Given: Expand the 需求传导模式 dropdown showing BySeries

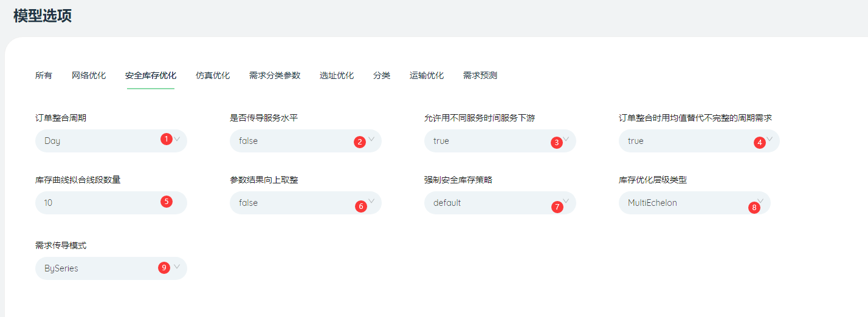Looking at the screenshot, I should pyautogui.click(x=111, y=268).
